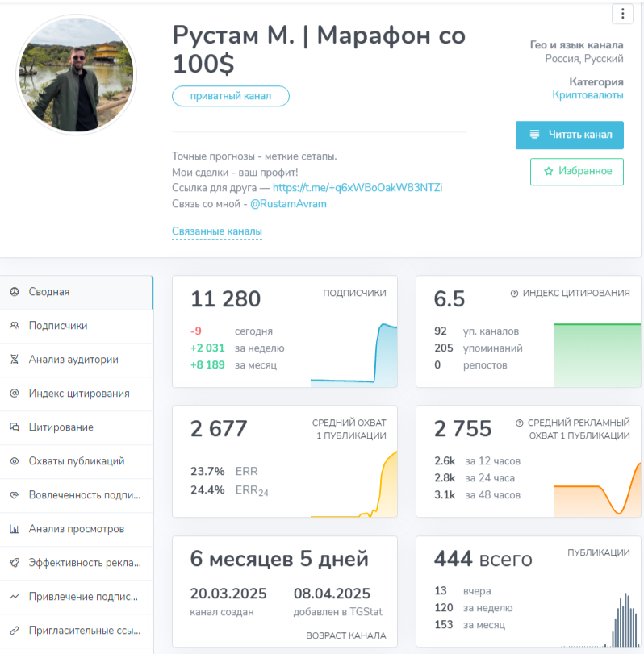Add channel to Избранное
The width and height of the screenshot is (644, 654).
(577, 172)
